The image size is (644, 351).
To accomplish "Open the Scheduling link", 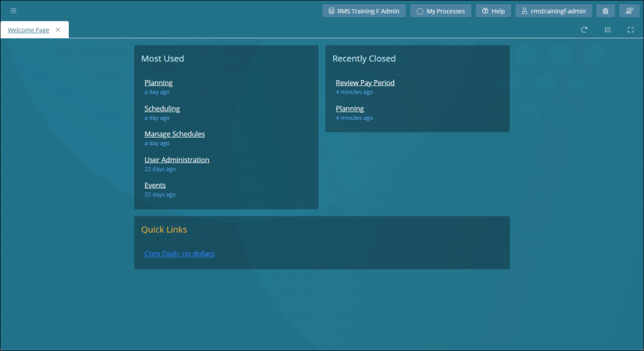I will coord(162,109).
